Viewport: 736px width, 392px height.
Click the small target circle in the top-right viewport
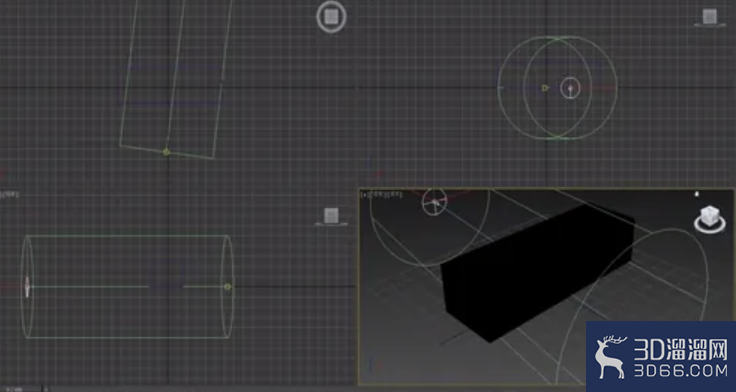point(570,88)
